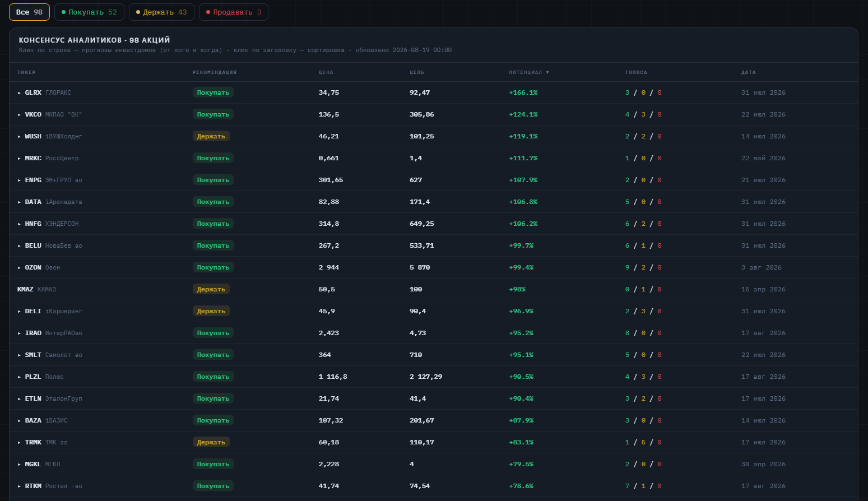The width and height of the screenshot is (868, 501).
Task: Expand the BAZA row triangle
Action: click(x=19, y=421)
